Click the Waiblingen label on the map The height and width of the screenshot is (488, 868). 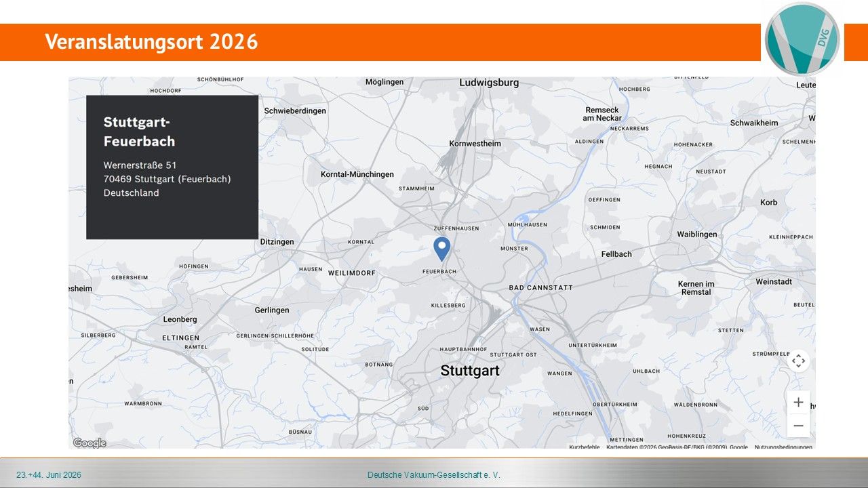click(x=696, y=235)
